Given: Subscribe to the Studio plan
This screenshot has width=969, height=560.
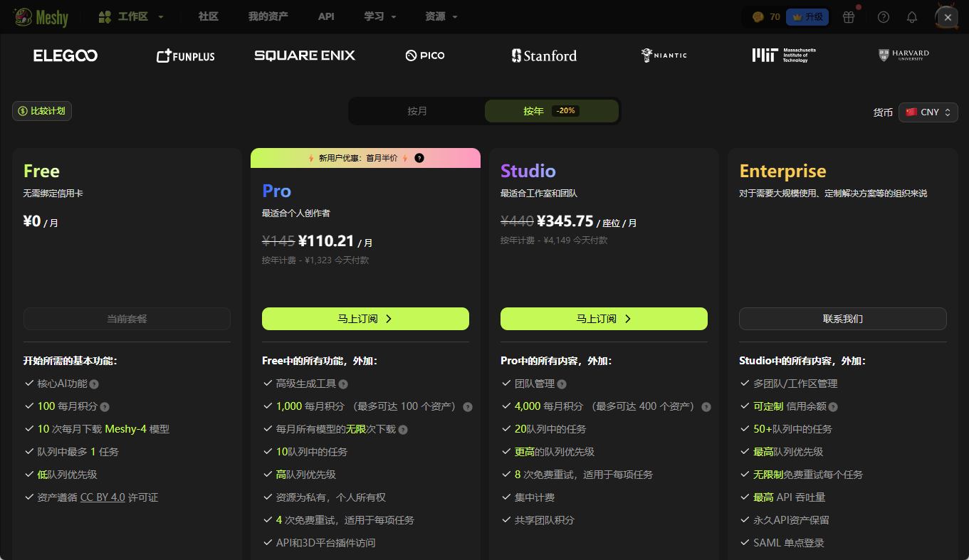Looking at the screenshot, I should 604,319.
